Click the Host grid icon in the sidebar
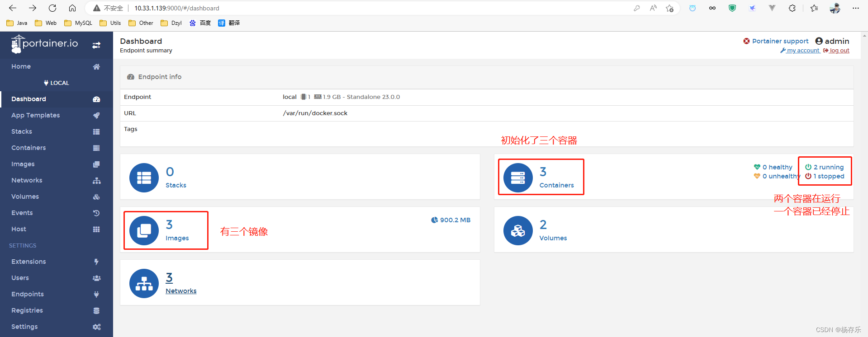The height and width of the screenshot is (337, 868). [x=96, y=229]
